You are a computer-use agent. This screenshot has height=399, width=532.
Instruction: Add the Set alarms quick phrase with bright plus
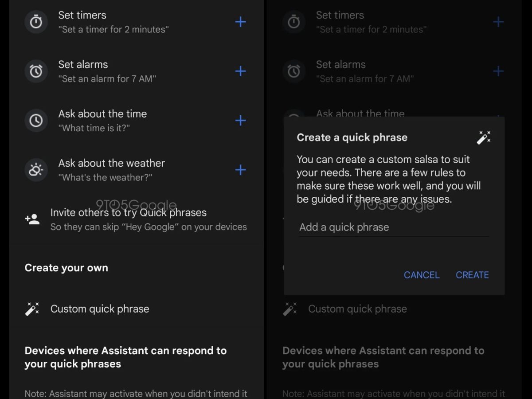[240, 71]
